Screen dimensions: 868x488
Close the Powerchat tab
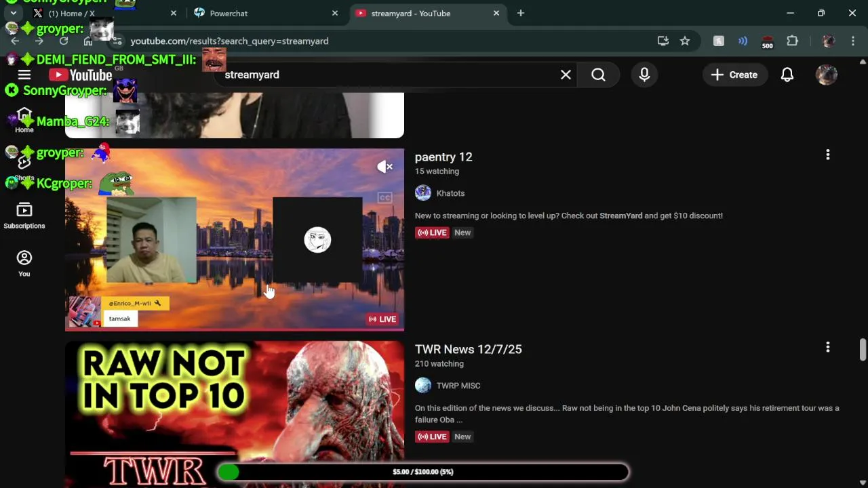(334, 13)
